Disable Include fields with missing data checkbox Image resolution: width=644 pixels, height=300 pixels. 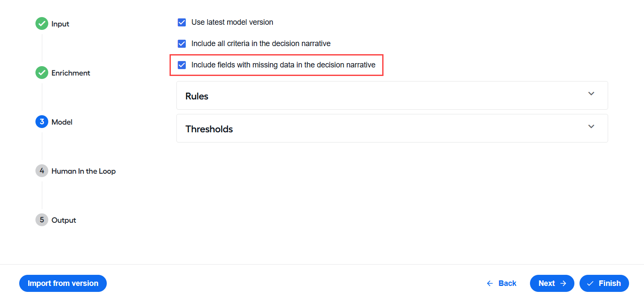(182, 65)
